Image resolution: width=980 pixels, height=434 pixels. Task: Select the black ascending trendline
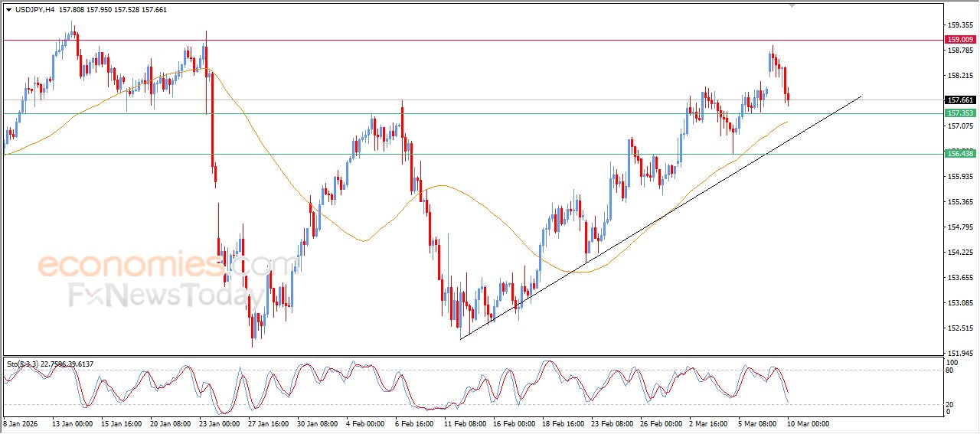point(658,218)
